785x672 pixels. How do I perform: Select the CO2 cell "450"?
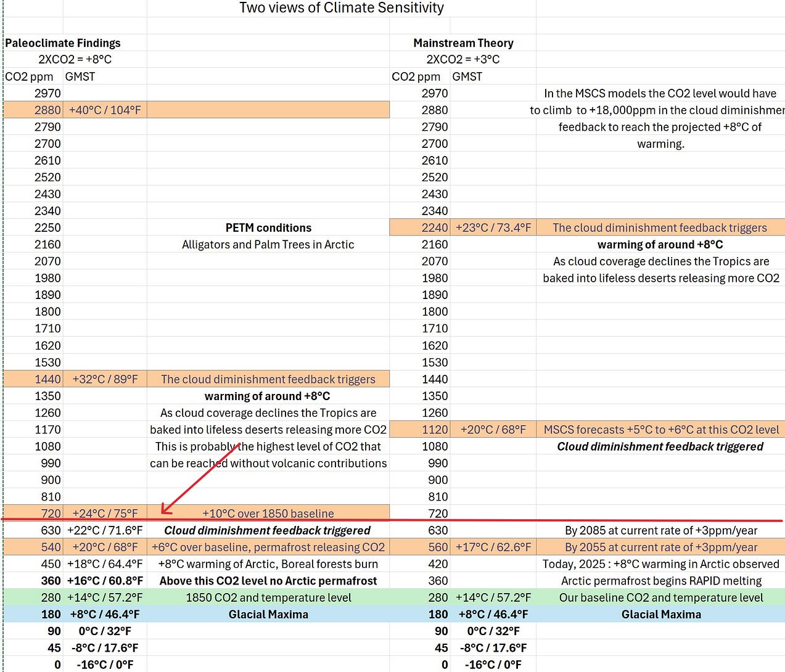point(51,564)
